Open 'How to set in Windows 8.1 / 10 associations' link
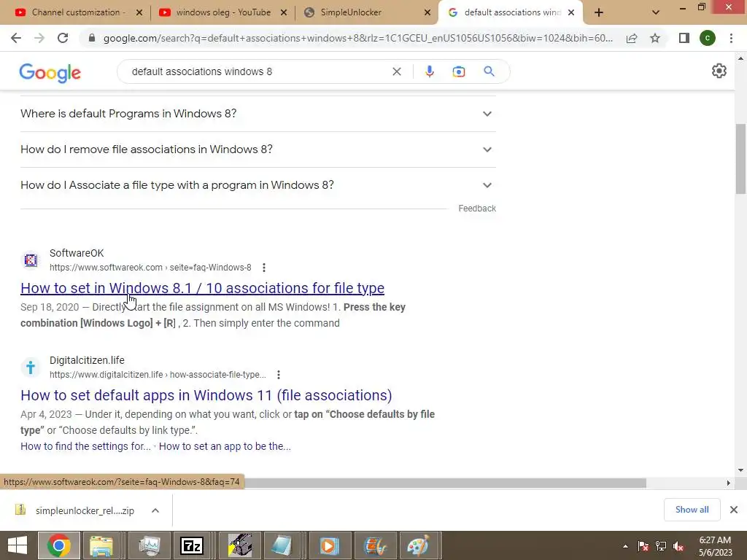747x560 pixels. pyautogui.click(x=203, y=288)
